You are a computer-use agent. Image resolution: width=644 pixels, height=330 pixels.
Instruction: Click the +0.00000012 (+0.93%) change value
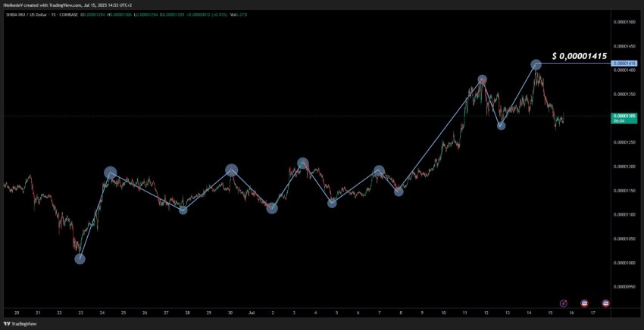(207, 14)
